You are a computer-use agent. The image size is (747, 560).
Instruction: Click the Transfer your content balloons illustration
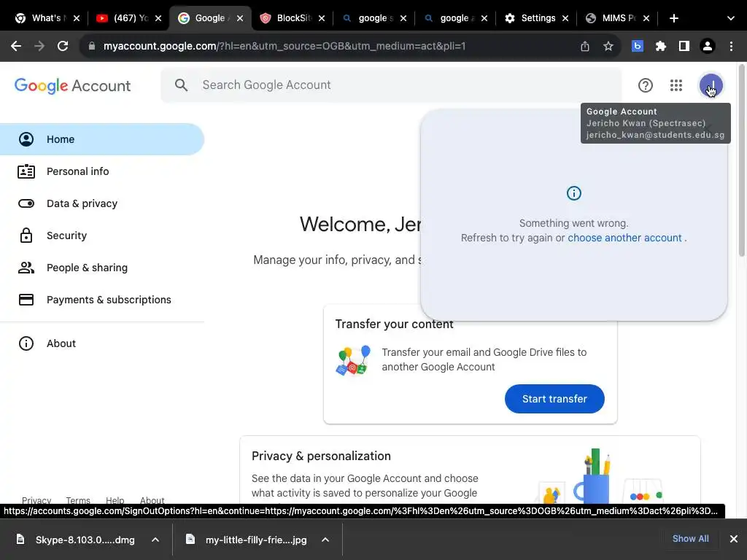(353, 360)
